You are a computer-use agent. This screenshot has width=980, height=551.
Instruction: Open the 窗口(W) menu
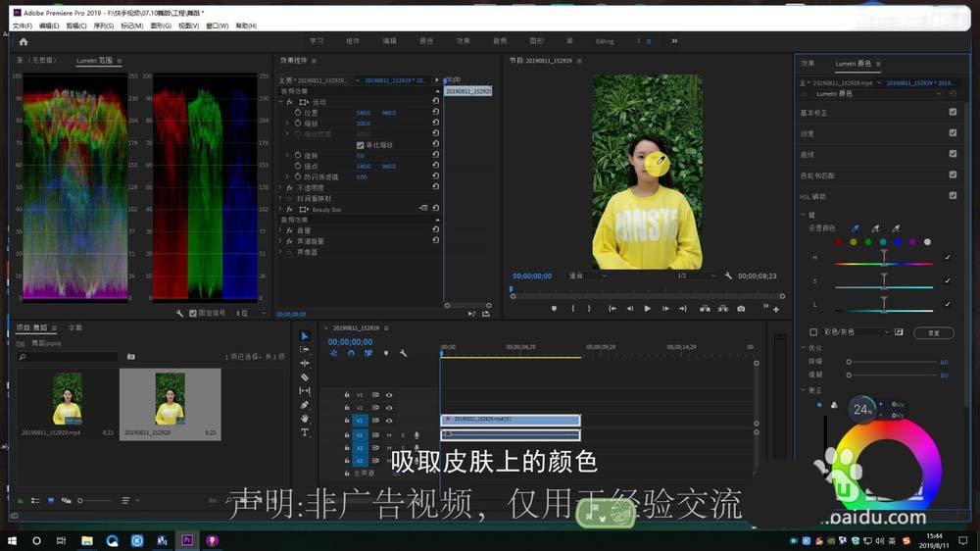[x=217, y=25]
